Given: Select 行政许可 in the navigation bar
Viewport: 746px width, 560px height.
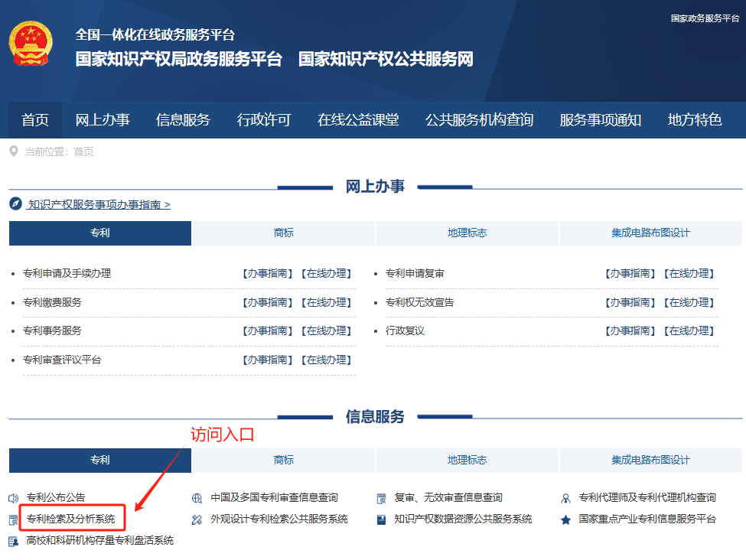Looking at the screenshot, I should click(x=264, y=120).
